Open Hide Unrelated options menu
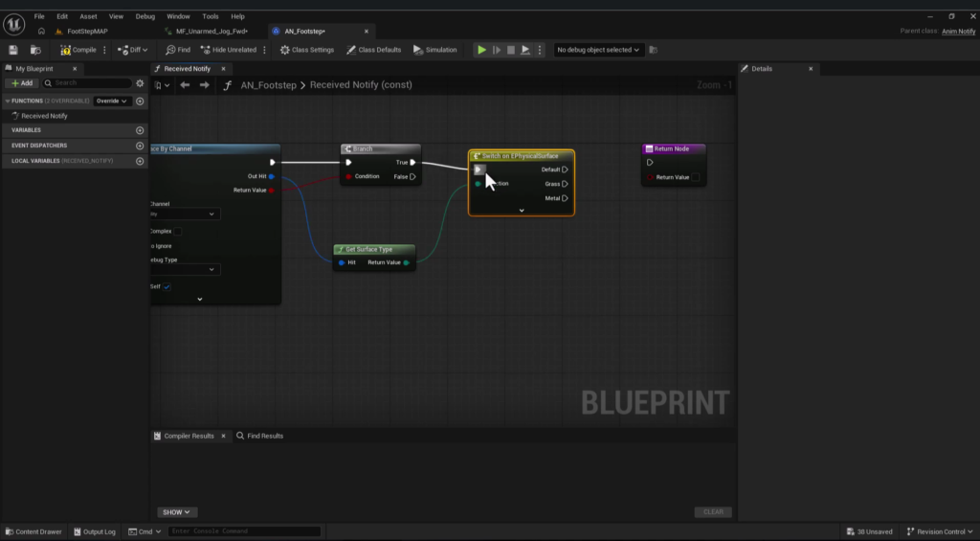980x541 pixels. [264, 50]
